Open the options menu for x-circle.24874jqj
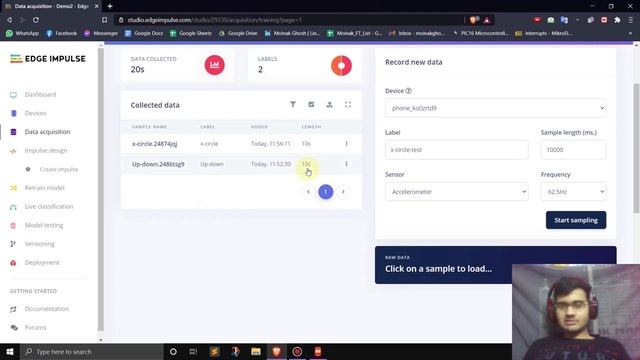The height and width of the screenshot is (360, 640). tap(347, 144)
